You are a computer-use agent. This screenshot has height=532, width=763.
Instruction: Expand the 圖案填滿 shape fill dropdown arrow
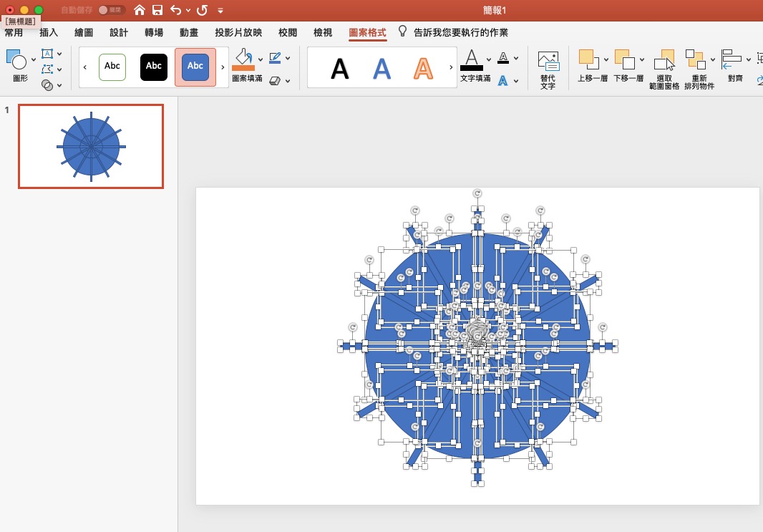pos(261,59)
